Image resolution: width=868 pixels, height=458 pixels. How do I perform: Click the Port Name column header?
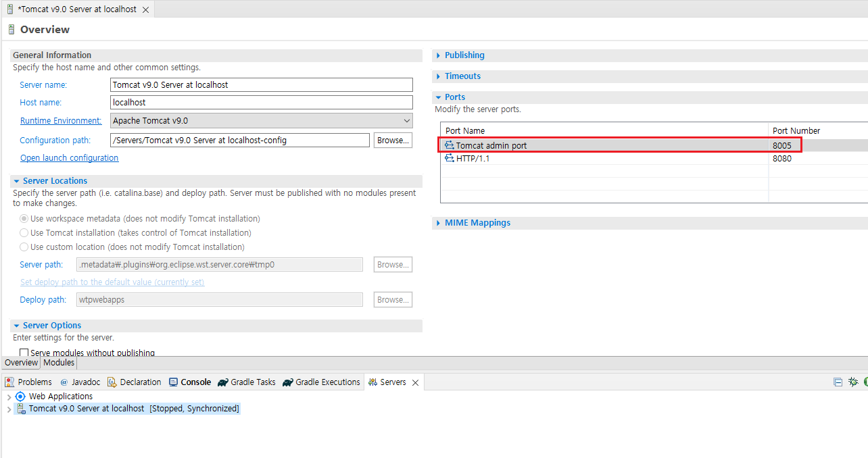pyautogui.click(x=465, y=131)
